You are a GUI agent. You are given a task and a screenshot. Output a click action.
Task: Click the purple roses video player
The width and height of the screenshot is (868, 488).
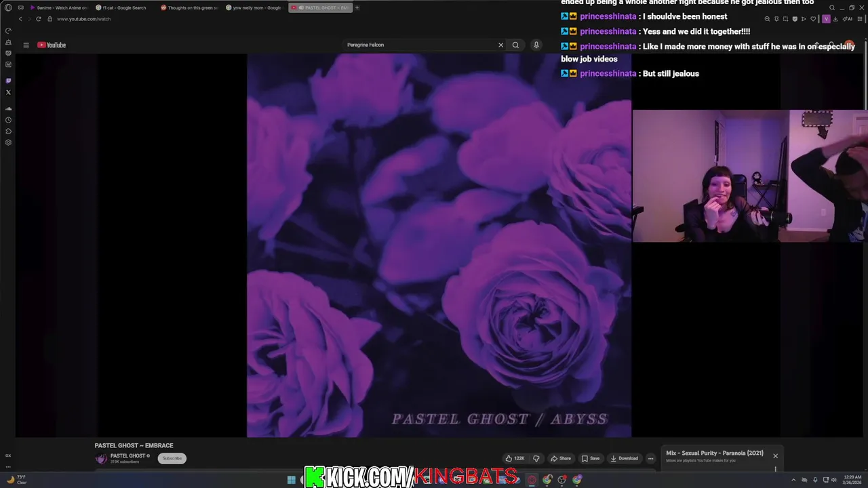coord(439,245)
